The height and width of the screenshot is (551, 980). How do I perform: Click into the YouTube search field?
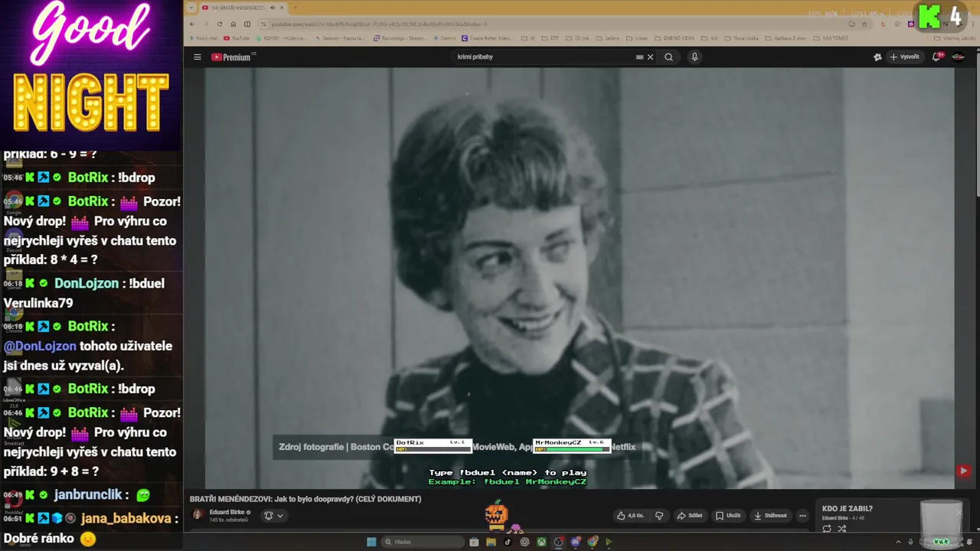pyautogui.click(x=544, y=57)
